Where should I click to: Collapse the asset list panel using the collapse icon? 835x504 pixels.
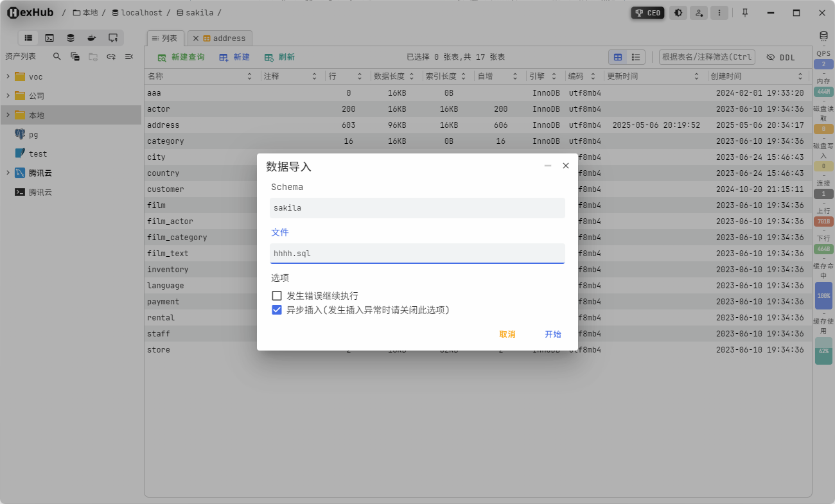tap(130, 56)
